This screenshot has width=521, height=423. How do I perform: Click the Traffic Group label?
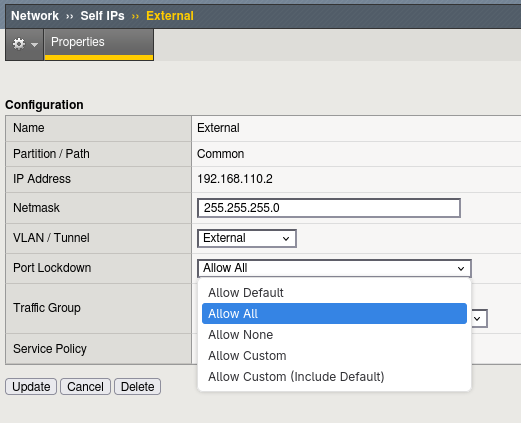click(47, 308)
